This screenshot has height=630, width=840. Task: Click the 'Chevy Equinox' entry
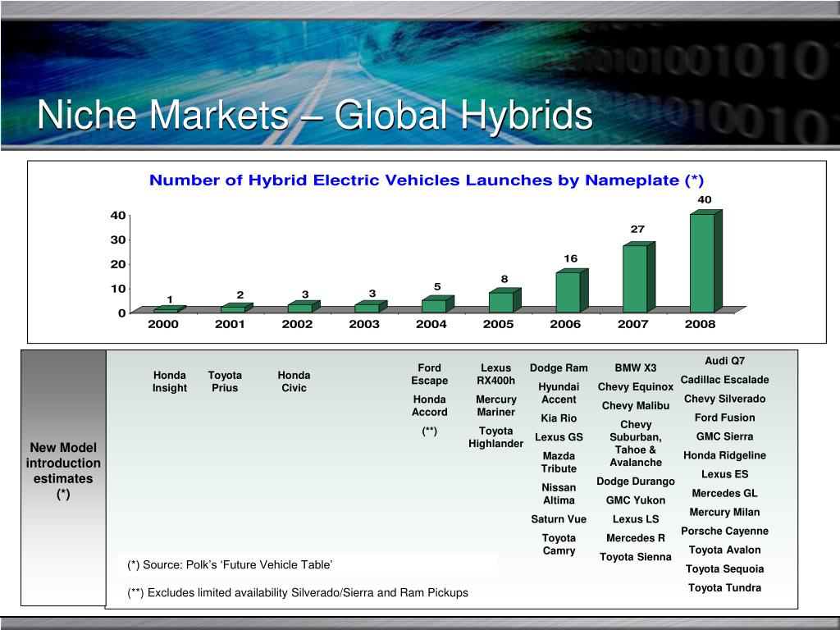636,387
